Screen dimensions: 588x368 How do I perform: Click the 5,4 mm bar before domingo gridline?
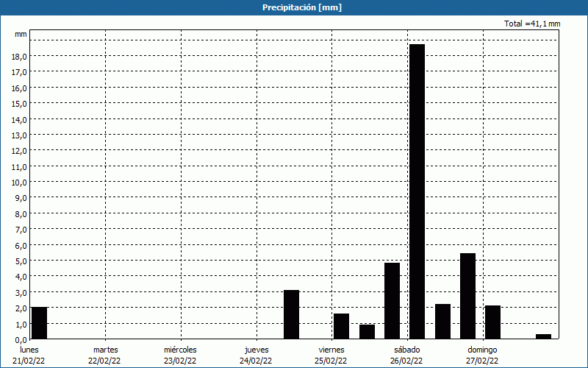click(467, 297)
